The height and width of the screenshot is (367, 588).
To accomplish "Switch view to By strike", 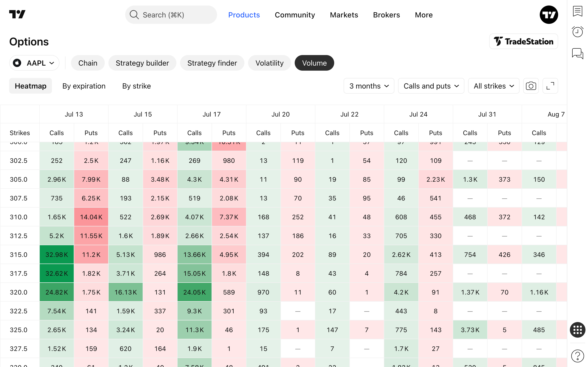I will (137, 86).
